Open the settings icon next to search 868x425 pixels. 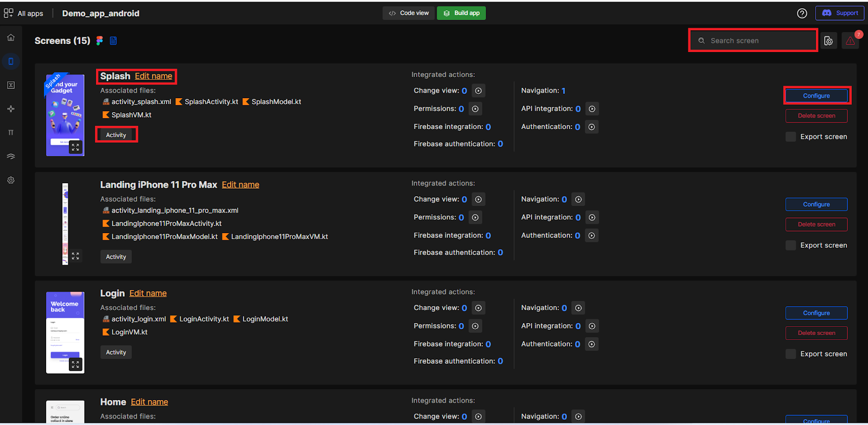coord(828,41)
